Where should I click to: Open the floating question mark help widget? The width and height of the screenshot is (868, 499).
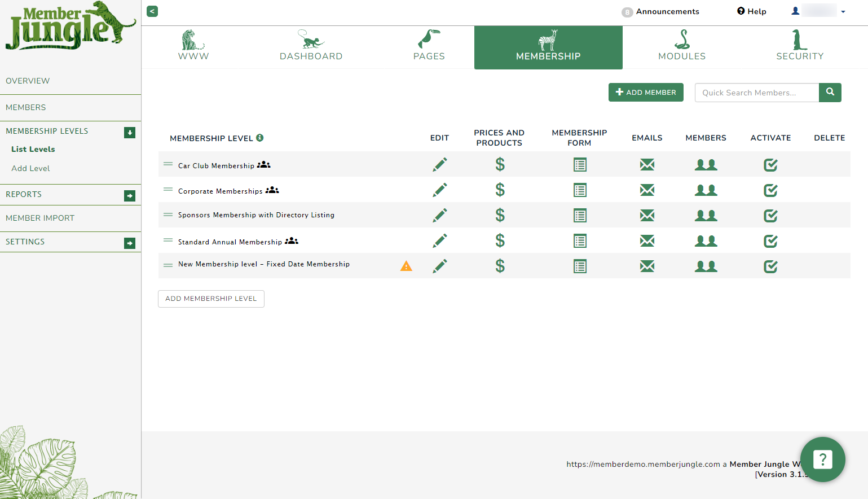pyautogui.click(x=822, y=459)
